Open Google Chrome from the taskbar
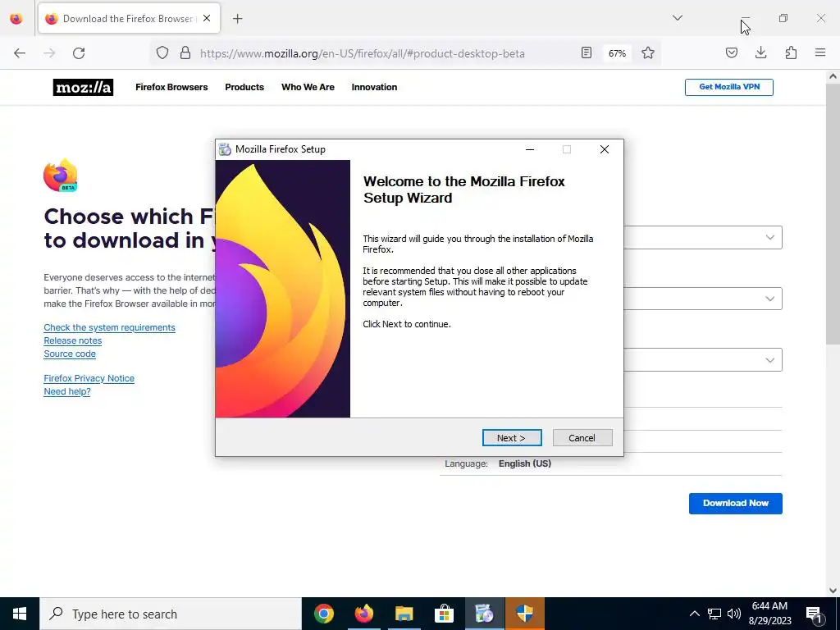 323,614
